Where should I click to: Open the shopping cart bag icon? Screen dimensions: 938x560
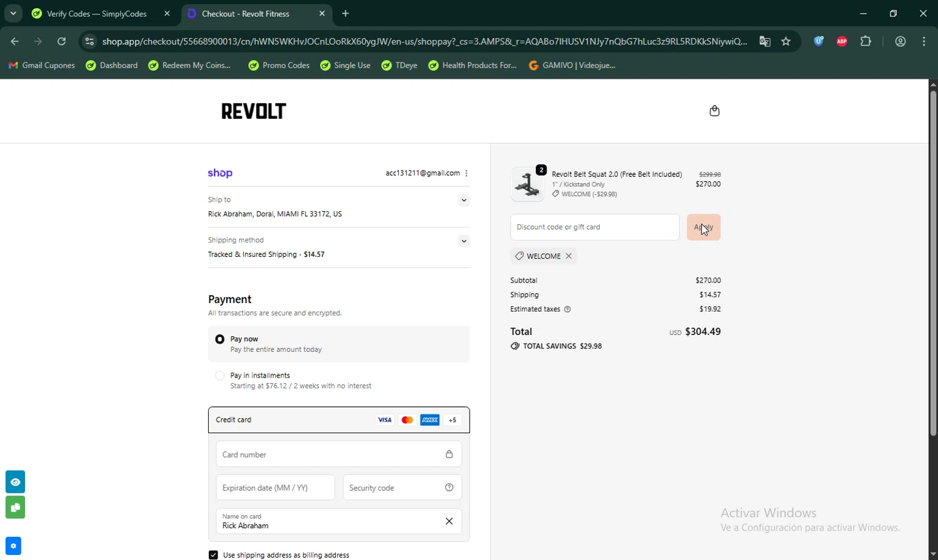click(x=715, y=111)
